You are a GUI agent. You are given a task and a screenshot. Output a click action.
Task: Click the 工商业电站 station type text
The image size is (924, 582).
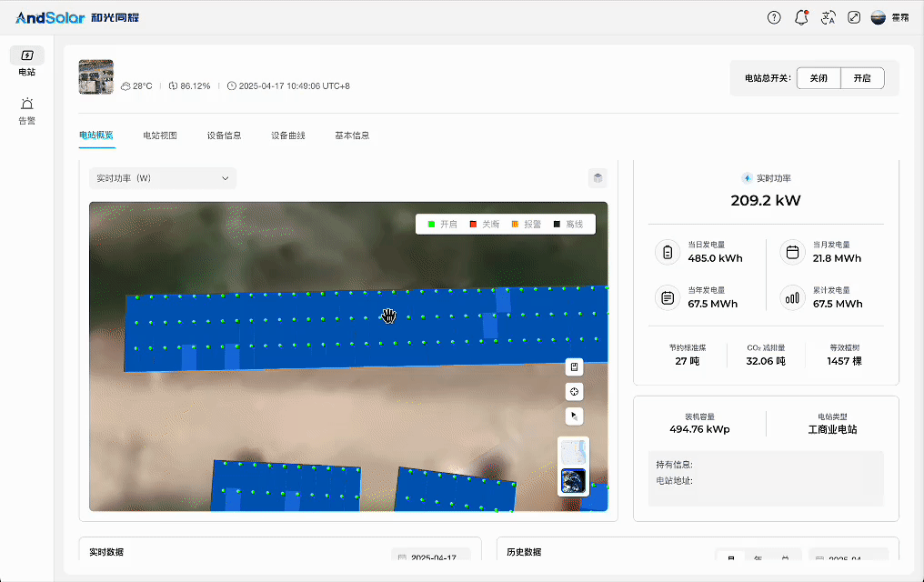[x=833, y=429]
